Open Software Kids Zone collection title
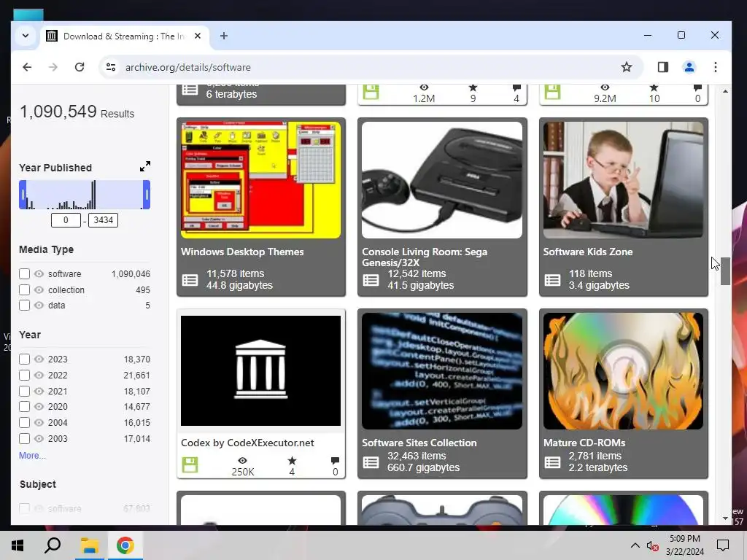The width and height of the screenshot is (747, 560). [588, 252]
